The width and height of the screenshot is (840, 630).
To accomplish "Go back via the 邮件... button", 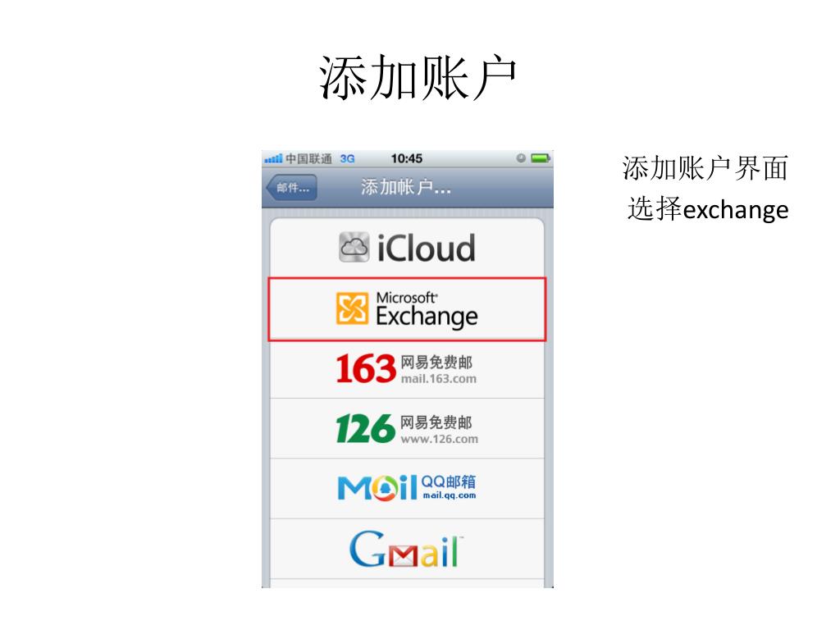I will (x=291, y=188).
